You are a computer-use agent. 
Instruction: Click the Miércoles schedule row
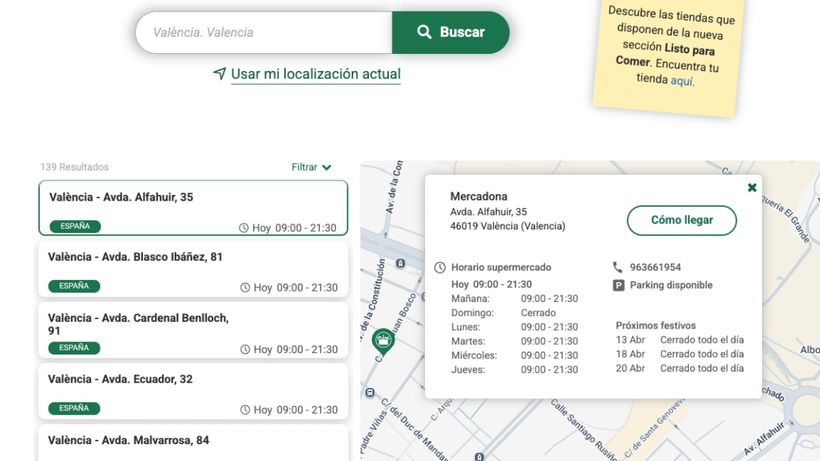point(515,355)
